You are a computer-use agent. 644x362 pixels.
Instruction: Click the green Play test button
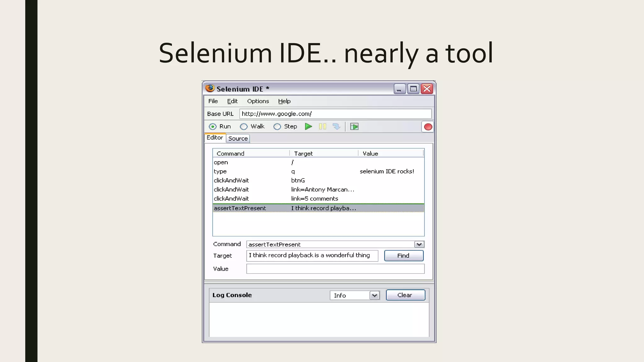coord(308,127)
